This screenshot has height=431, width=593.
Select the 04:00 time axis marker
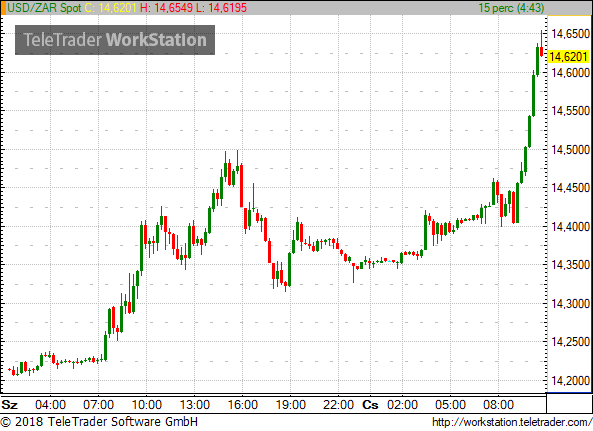coord(50,405)
